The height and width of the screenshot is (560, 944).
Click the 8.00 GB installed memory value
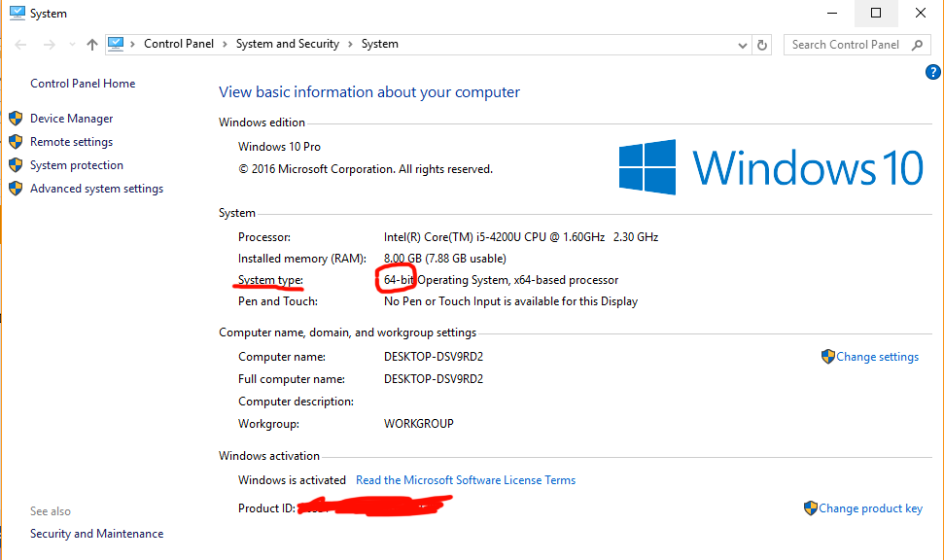click(445, 259)
